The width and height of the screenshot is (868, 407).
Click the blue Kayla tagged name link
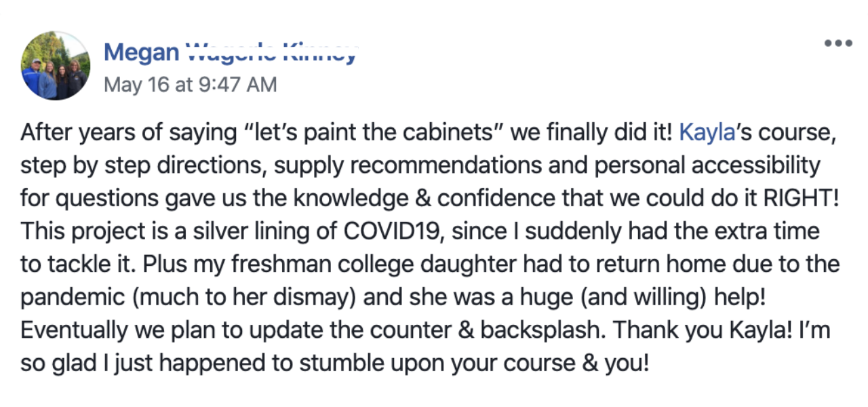707,132
